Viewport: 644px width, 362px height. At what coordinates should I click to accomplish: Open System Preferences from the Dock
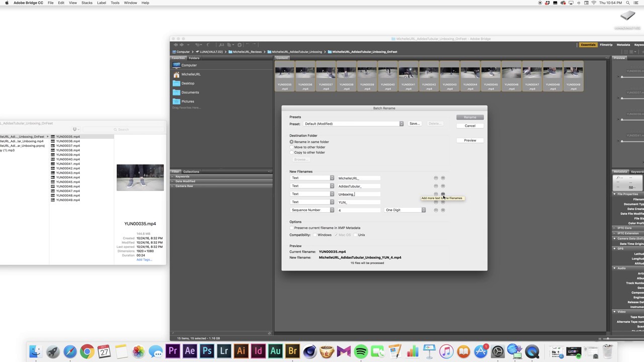[498, 351]
